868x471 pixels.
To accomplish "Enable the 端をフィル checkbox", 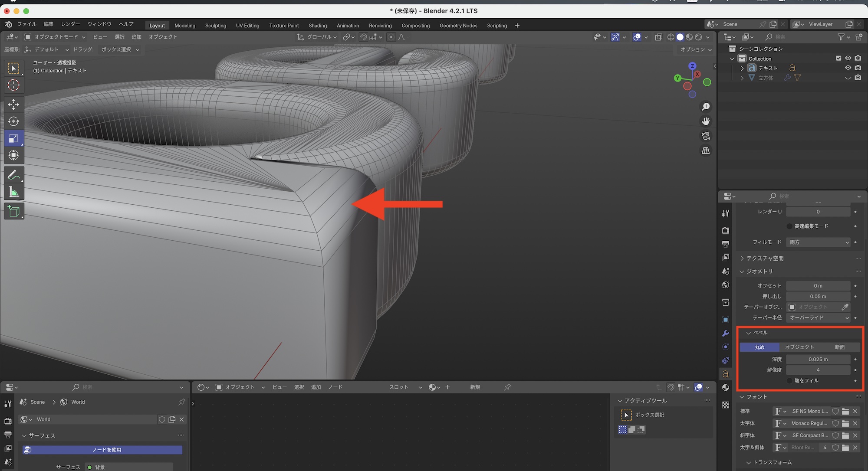I will [x=789, y=380].
